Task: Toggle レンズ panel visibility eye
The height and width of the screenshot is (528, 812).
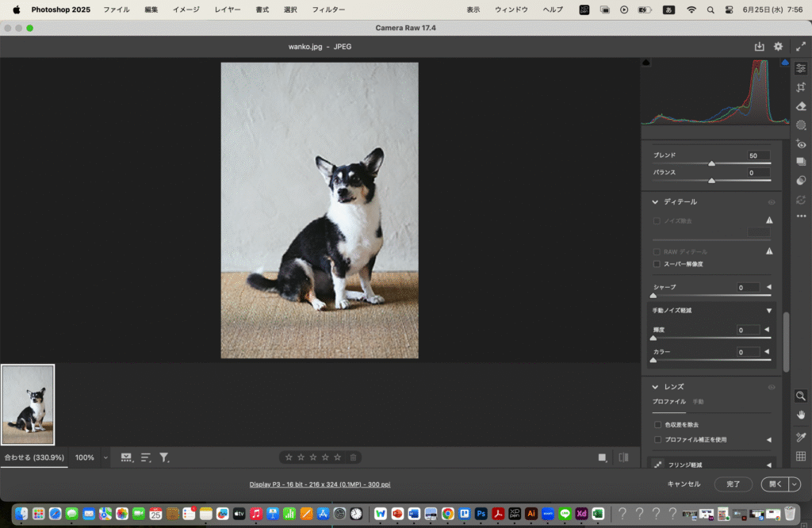Action: (x=771, y=387)
